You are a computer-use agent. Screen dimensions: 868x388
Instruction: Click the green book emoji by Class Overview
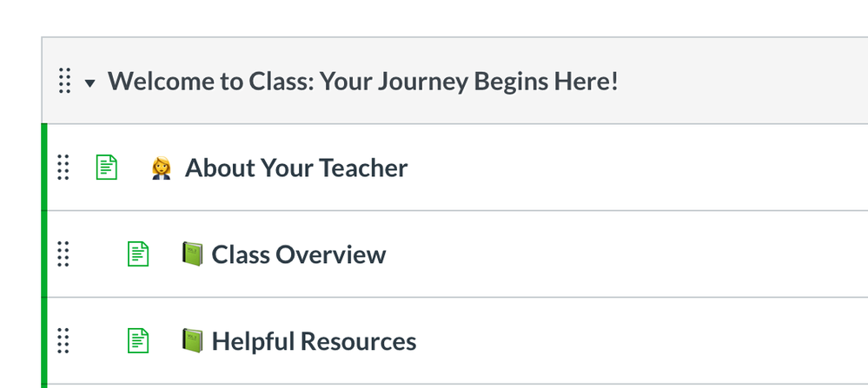coord(192,253)
